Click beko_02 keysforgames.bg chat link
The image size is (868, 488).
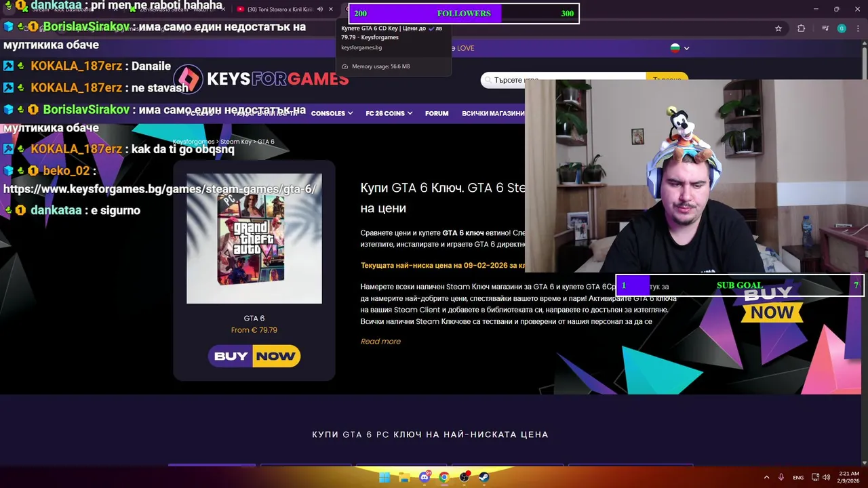(x=160, y=189)
